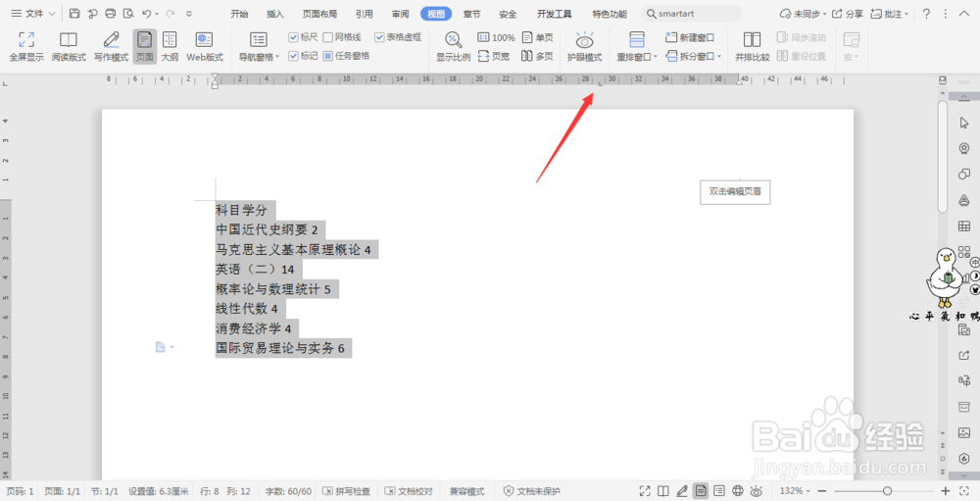Open the Comment (批注) dropdown
Image resolution: width=980 pixels, height=501 pixels.
890,13
